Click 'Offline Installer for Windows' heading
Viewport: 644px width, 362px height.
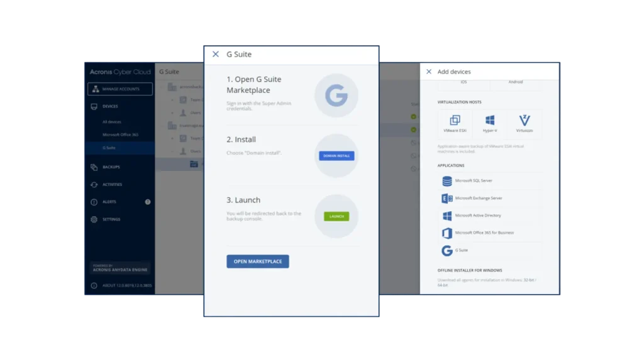click(470, 270)
